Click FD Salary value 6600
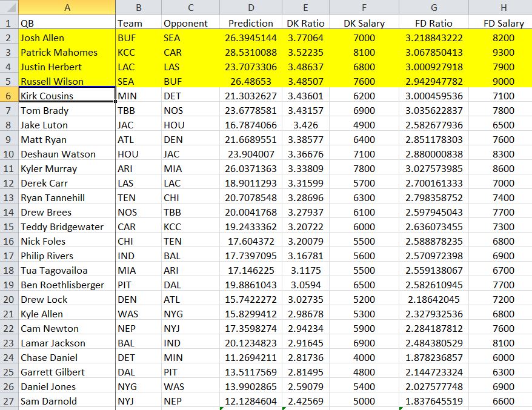The height and width of the screenshot is (410, 532). 500,401
